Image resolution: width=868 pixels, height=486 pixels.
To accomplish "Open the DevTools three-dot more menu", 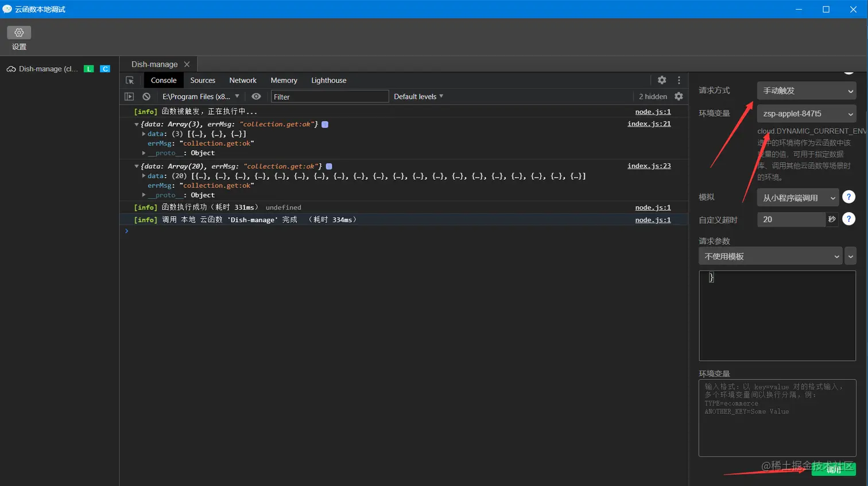I will 679,80.
